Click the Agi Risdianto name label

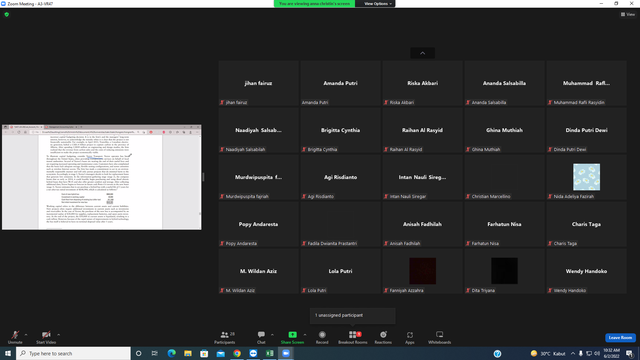point(340,177)
